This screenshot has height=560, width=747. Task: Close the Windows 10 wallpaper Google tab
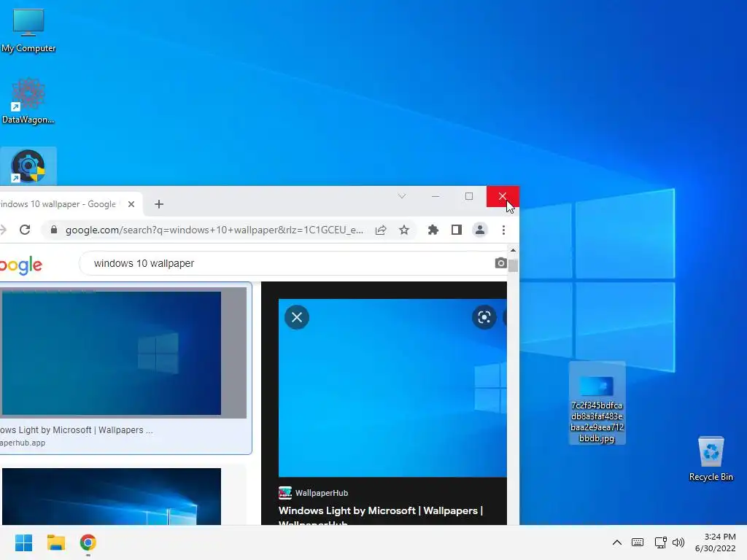(131, 204)
